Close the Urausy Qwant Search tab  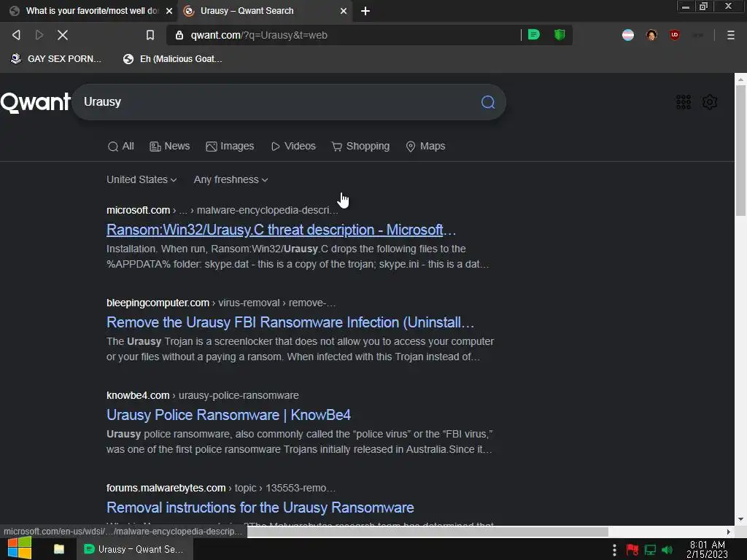pos(344,11)
